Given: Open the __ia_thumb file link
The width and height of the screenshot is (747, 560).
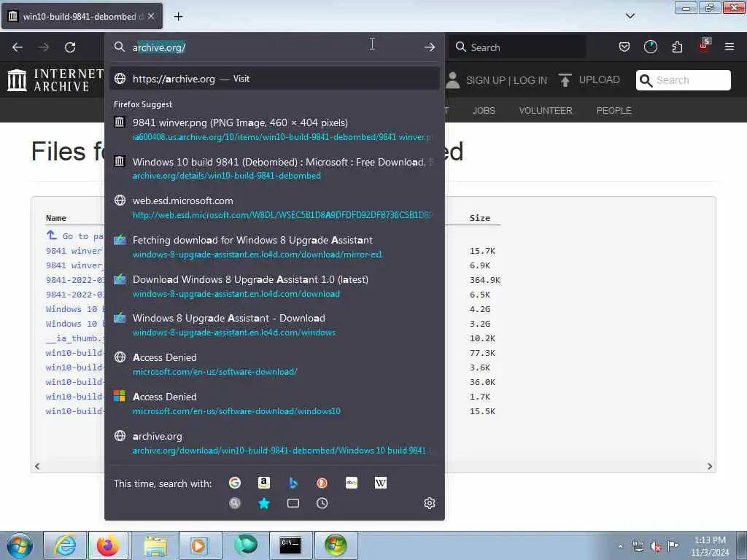Looking at the screenshot, I should 75,338.
